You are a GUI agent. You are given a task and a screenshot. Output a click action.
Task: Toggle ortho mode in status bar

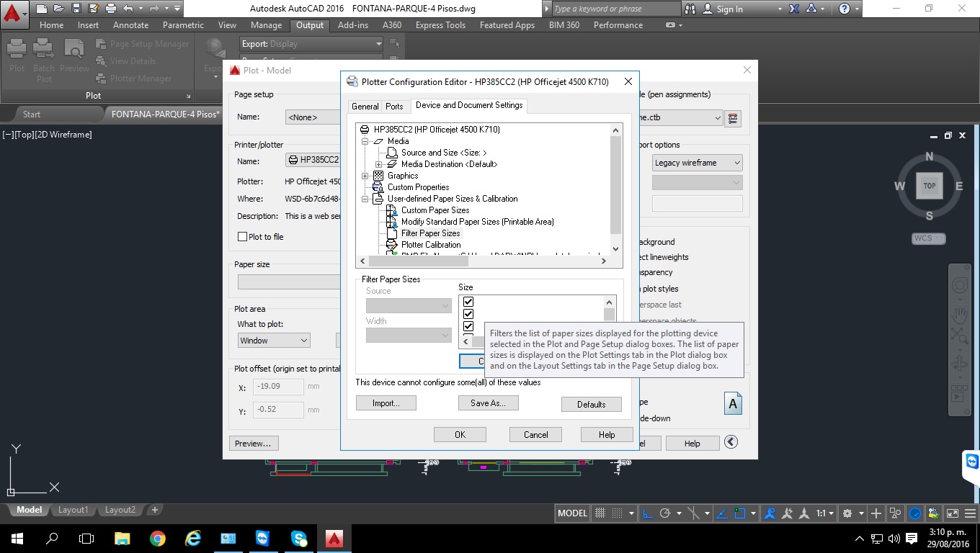pos(648,513)
